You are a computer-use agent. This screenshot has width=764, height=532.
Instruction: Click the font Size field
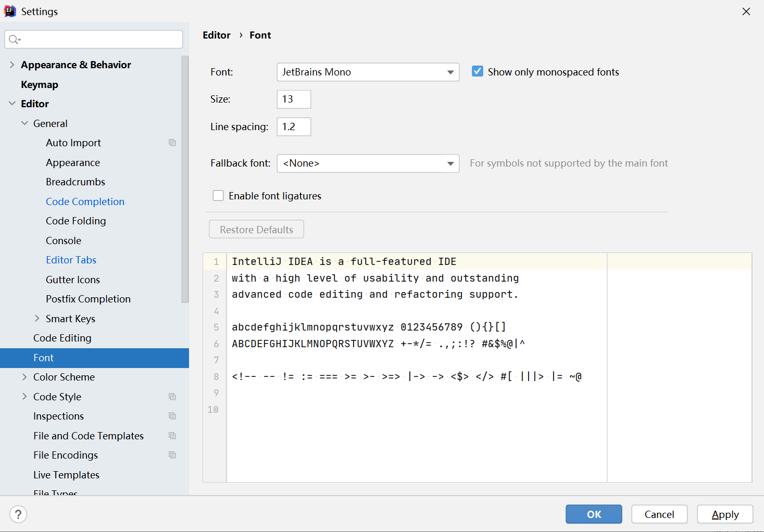tap(294, 99)
